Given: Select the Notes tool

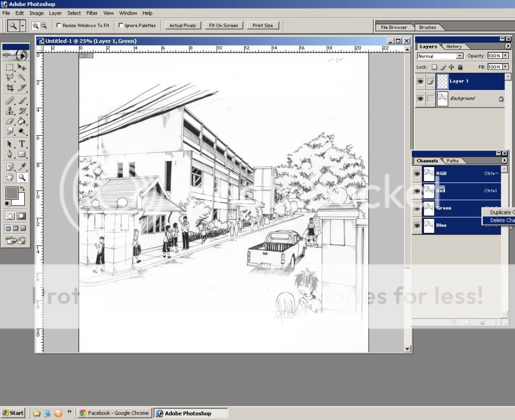Looking at the screenshot, I should [10, 167].
